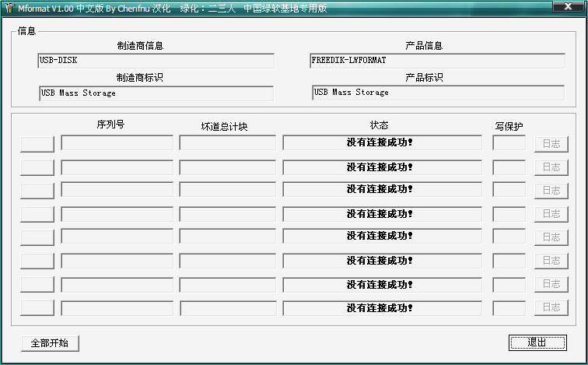This screenshot has height=365, width=588.
Task: Open the 日志 log for the fourth row
Action: [x=551, y=214]
